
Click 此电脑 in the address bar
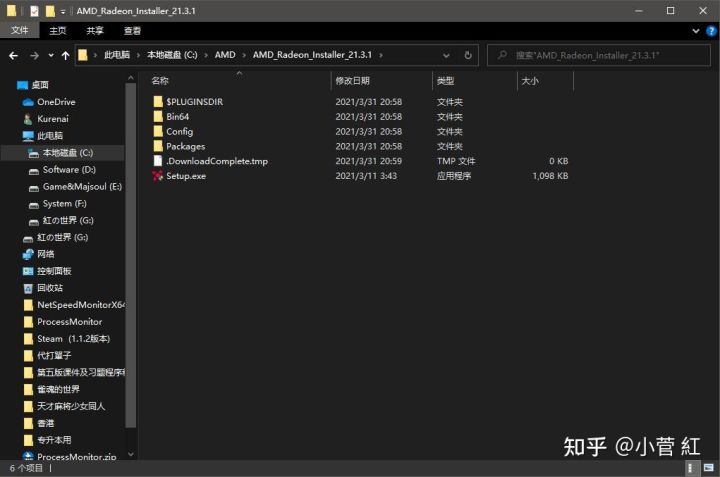coord(117,55)
